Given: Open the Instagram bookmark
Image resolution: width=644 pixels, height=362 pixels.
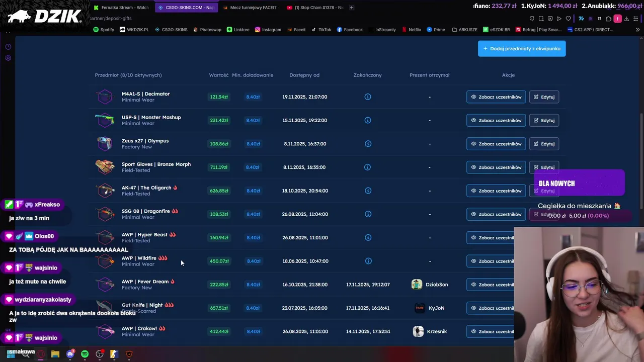Looking at the screenshot, I should point(268,30).
